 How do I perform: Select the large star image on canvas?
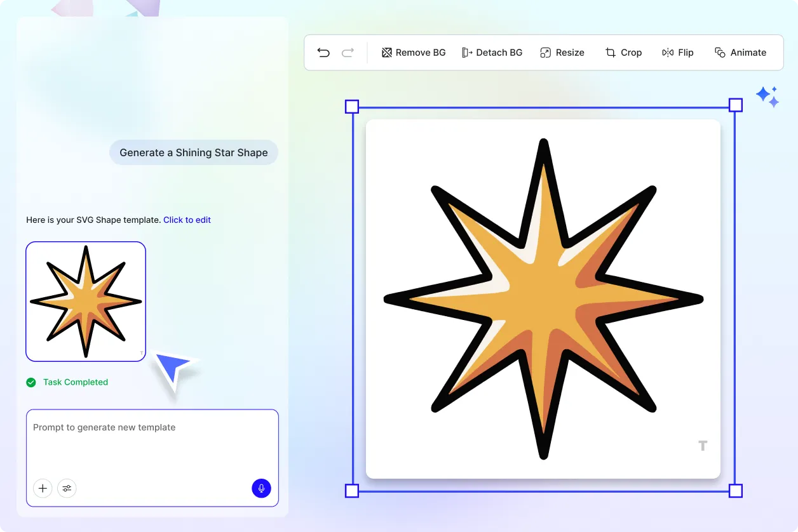543,298
